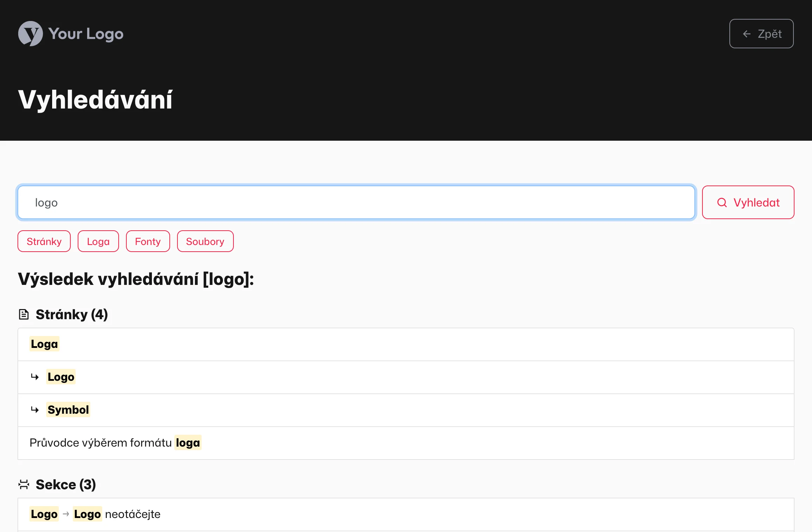Click the Your Logo circular emblem
The height and width of the screenshot is (532, 812).
click(x=30, y=34)
